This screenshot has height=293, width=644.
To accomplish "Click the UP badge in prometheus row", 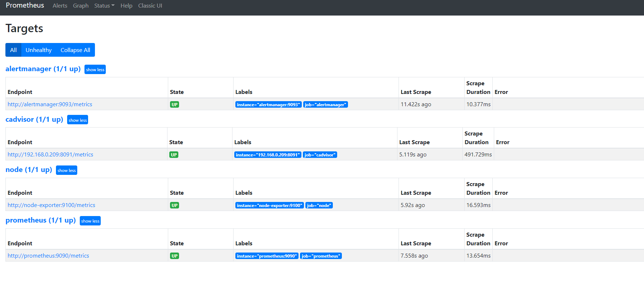I will coord(175,256).
